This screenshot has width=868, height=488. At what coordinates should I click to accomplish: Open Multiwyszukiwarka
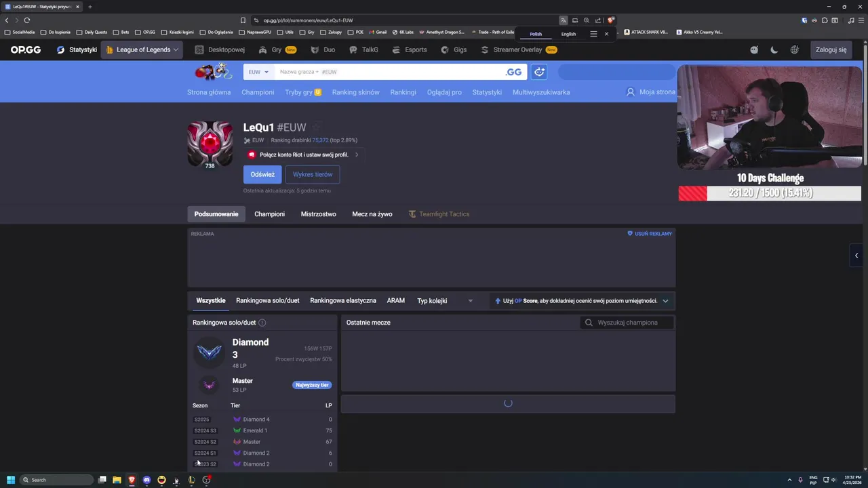click(541, 92)
